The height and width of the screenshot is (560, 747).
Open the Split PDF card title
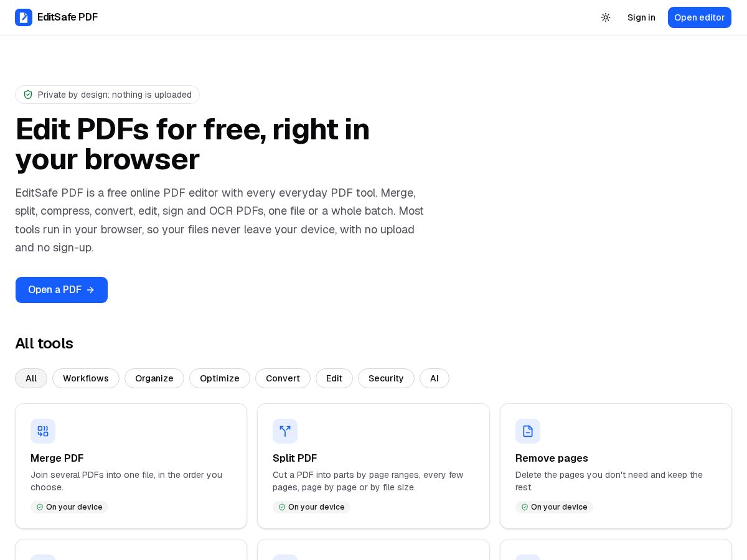click(295, 459)
